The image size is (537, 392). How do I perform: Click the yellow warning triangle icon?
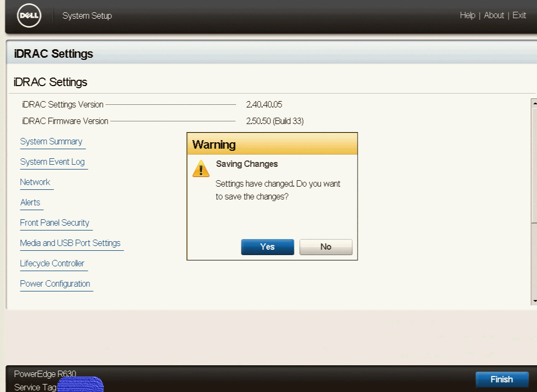201,168
